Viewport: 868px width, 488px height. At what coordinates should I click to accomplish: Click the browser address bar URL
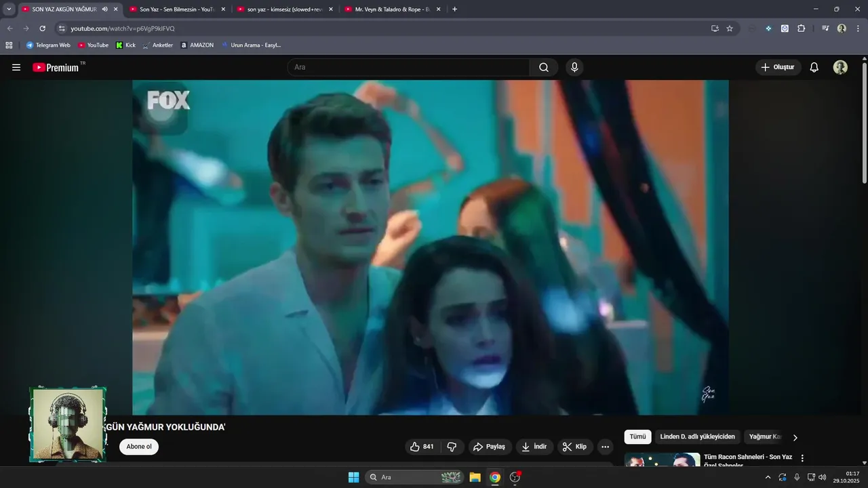click(123, 28)
